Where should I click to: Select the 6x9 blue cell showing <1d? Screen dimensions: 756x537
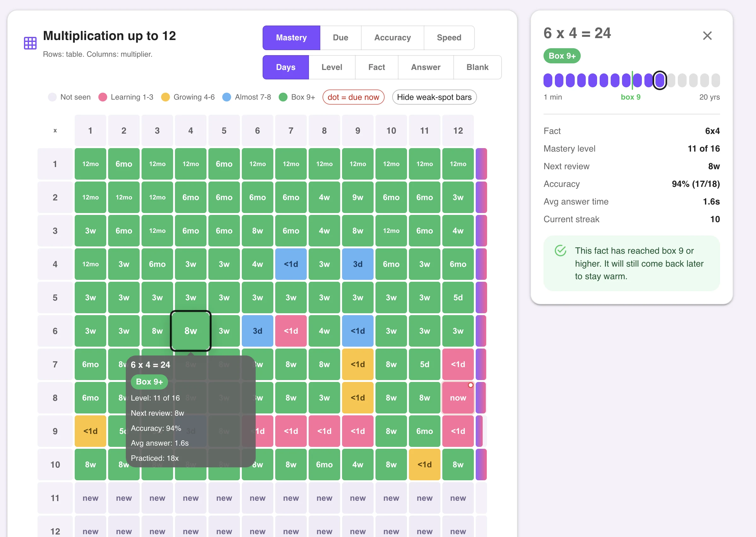[358, 331]
